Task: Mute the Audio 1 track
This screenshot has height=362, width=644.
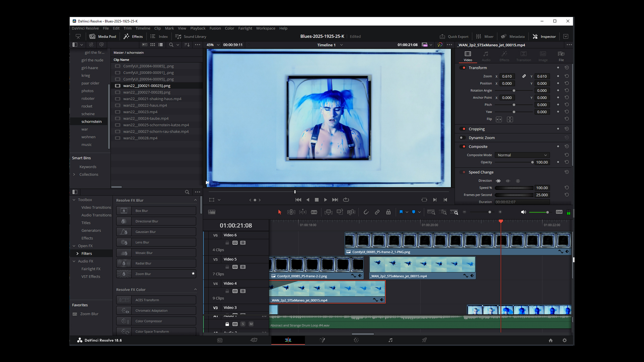Action: click(x=251, y=324)
